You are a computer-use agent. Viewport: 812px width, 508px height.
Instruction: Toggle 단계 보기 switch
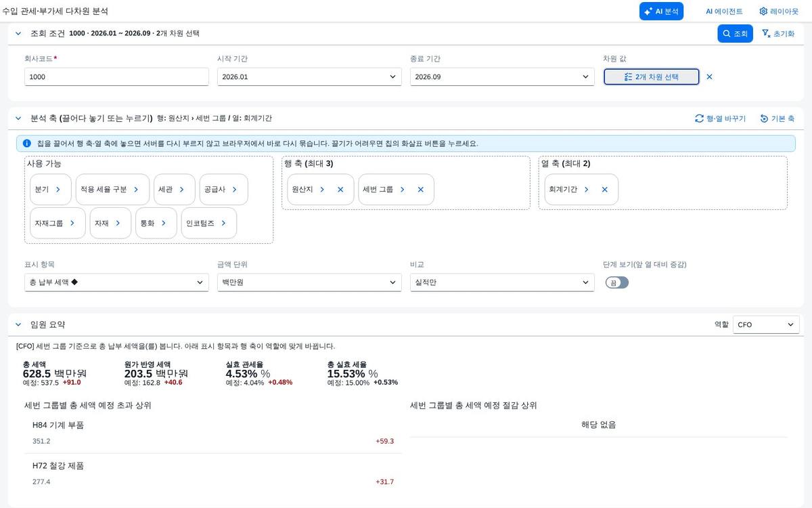(x=617, y=282)
